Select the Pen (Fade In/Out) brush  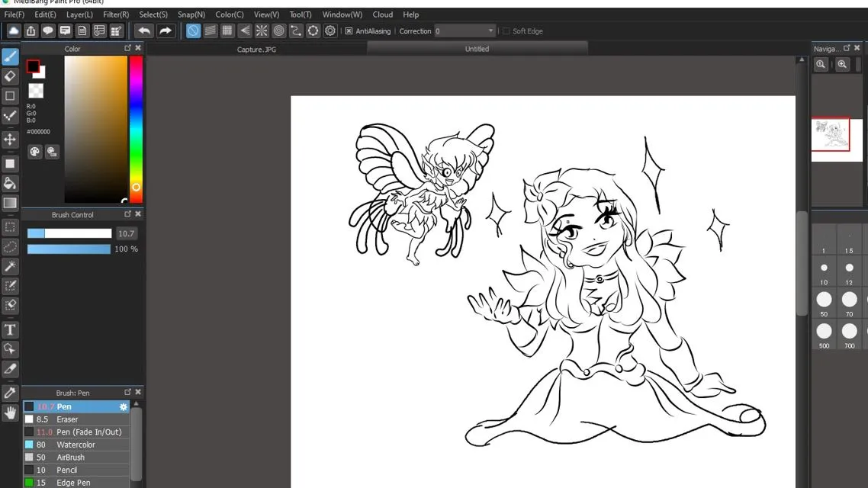[76, 432]
